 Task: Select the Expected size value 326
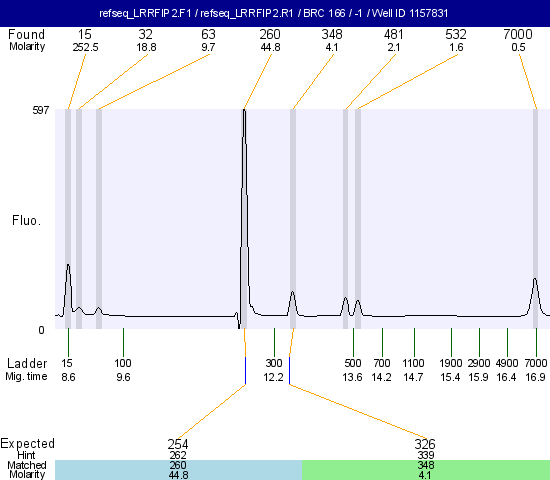pyautogui.click(x=425, y=444)
